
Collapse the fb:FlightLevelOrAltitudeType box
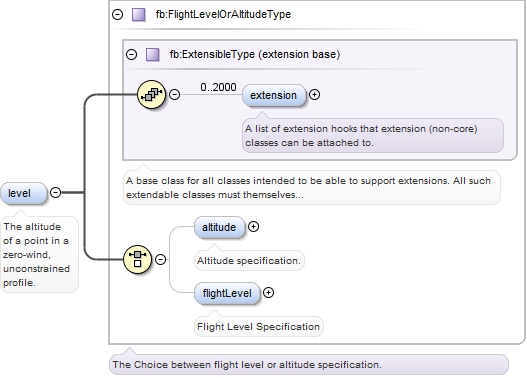117,14
